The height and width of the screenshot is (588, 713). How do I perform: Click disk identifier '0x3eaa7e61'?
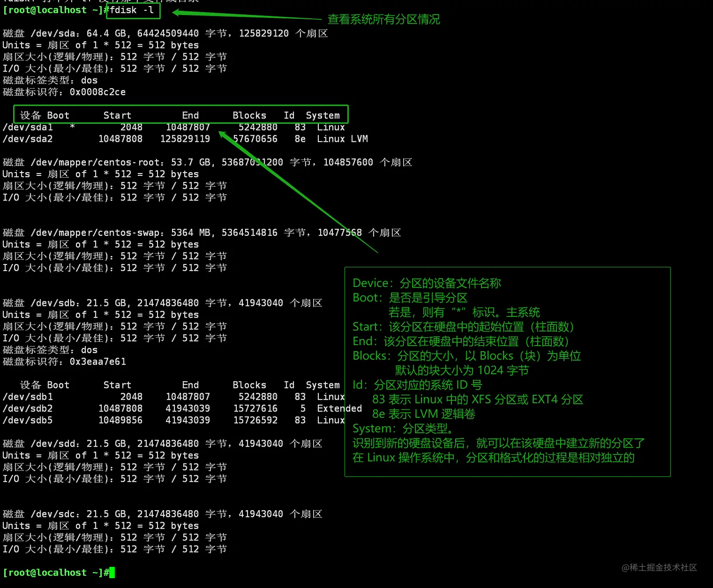(x=98, y=362)
